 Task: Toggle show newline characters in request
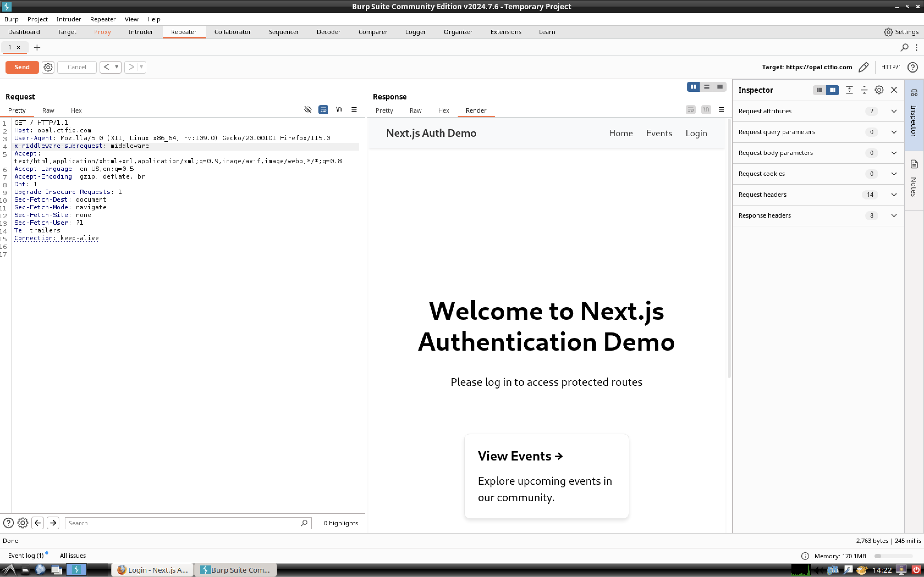(339, 110)
